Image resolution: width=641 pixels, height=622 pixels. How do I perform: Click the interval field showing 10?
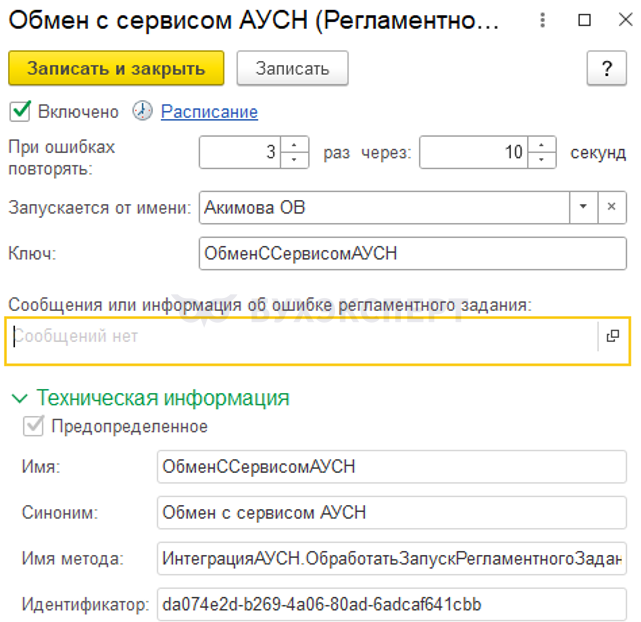tap(473, 152)
